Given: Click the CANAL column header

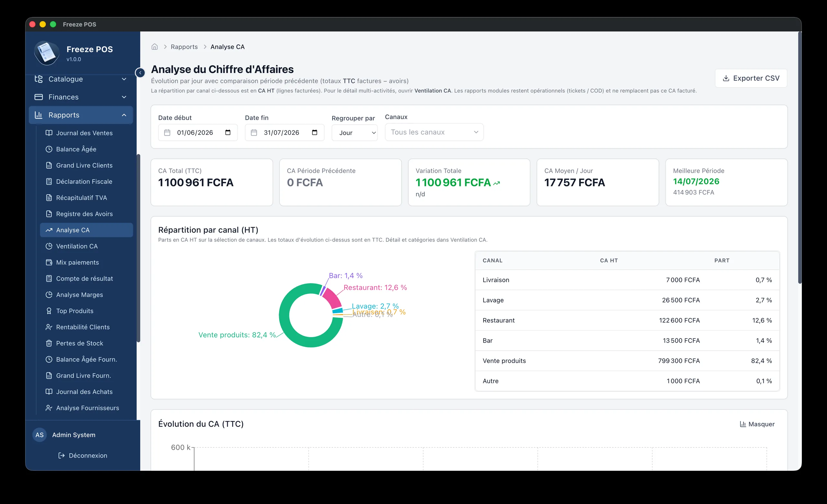Looking at the screenshot, I should click(x=492, y=260).
